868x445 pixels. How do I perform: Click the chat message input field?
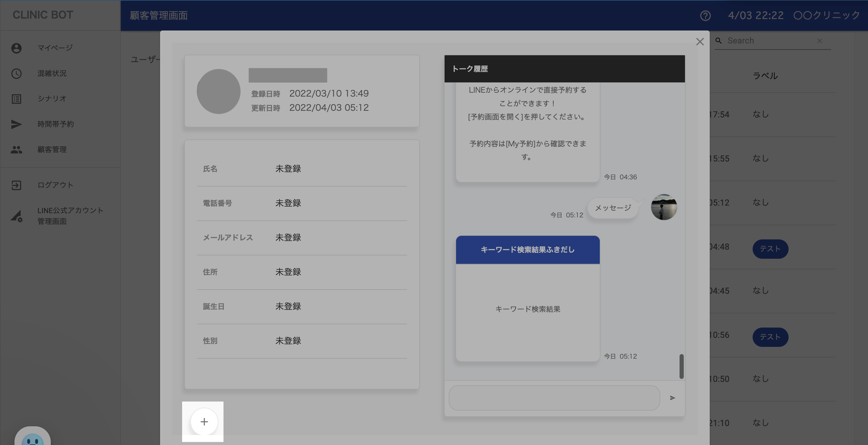click(554, 398)
